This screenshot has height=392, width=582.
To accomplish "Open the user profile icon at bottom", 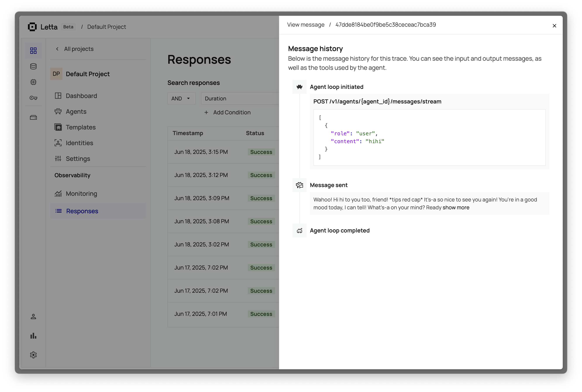I will click(x=33, y=316).
